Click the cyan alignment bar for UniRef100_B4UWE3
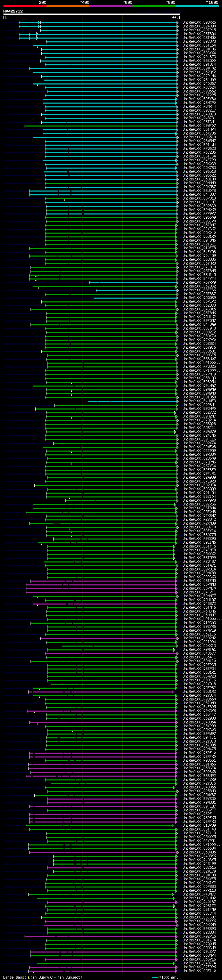Screen dimensions: 222x980 [x=133, y=401]
